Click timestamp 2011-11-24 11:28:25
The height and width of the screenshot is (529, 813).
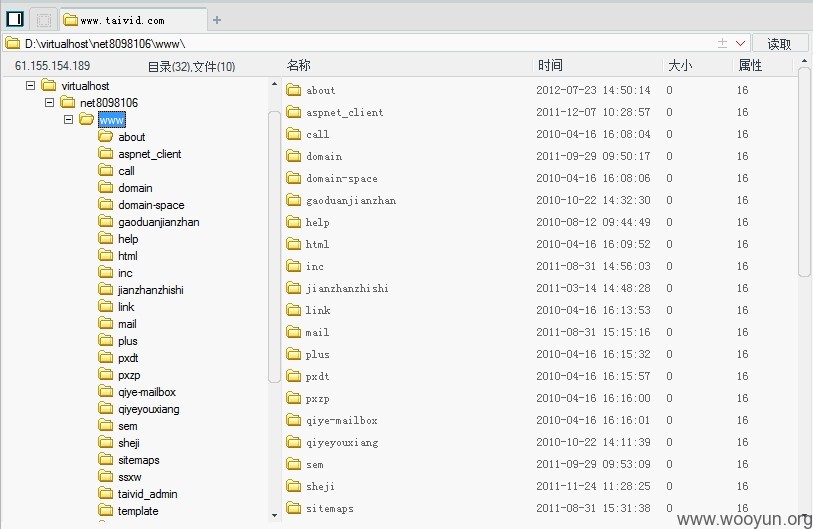tap(593, 486)
